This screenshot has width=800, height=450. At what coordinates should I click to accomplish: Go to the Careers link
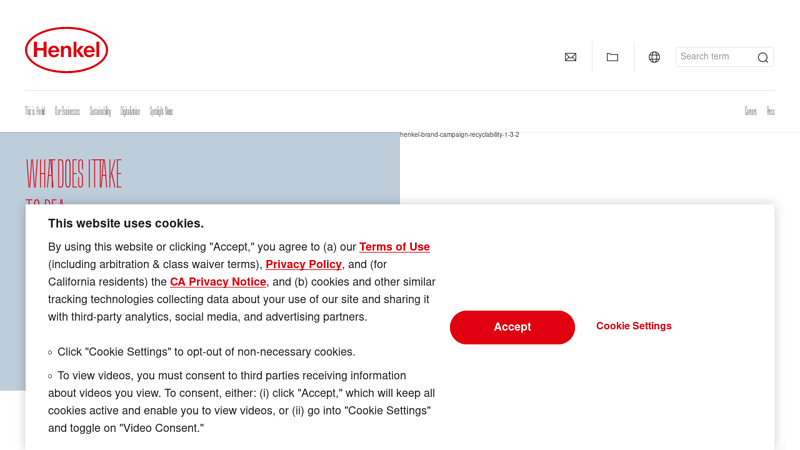pos(750,111)
